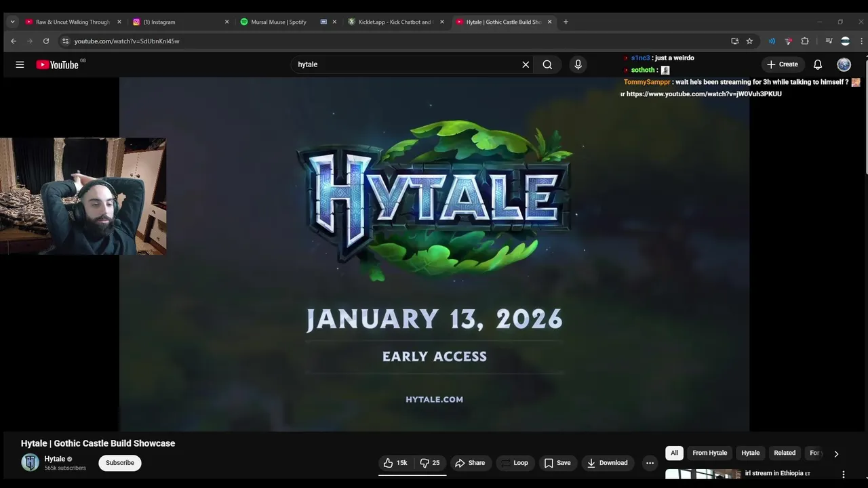
Task: Go forward with the browser forward arrow
Action: pos(30,41)
